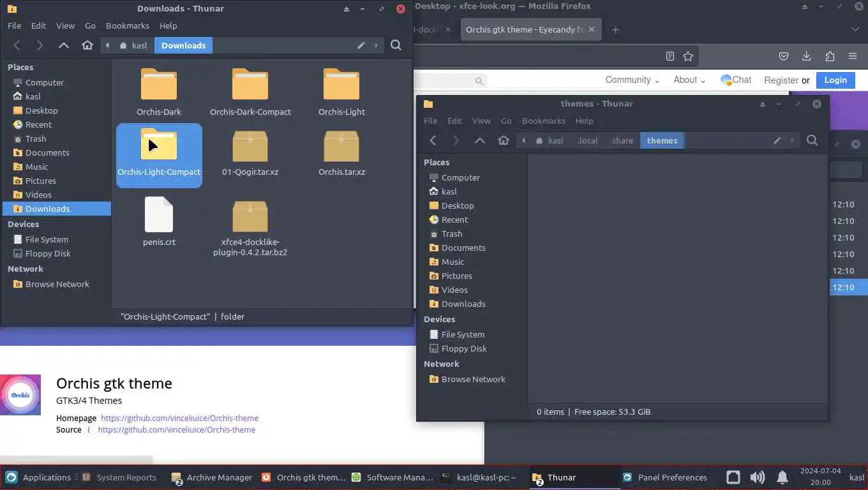The width and height of the screenshot is (868, 490).
Task: Expand Community dropdown on xfce-look site
Action: coord(632,80)
